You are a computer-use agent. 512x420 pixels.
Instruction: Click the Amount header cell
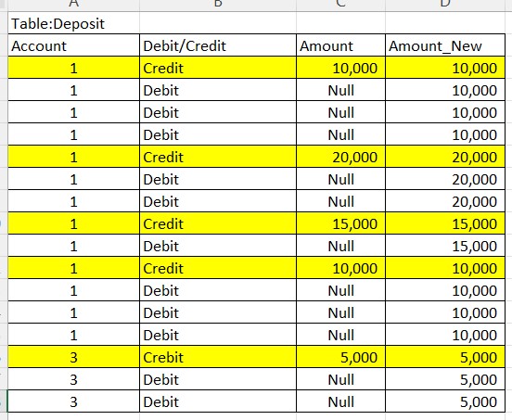tap(341, 45)
